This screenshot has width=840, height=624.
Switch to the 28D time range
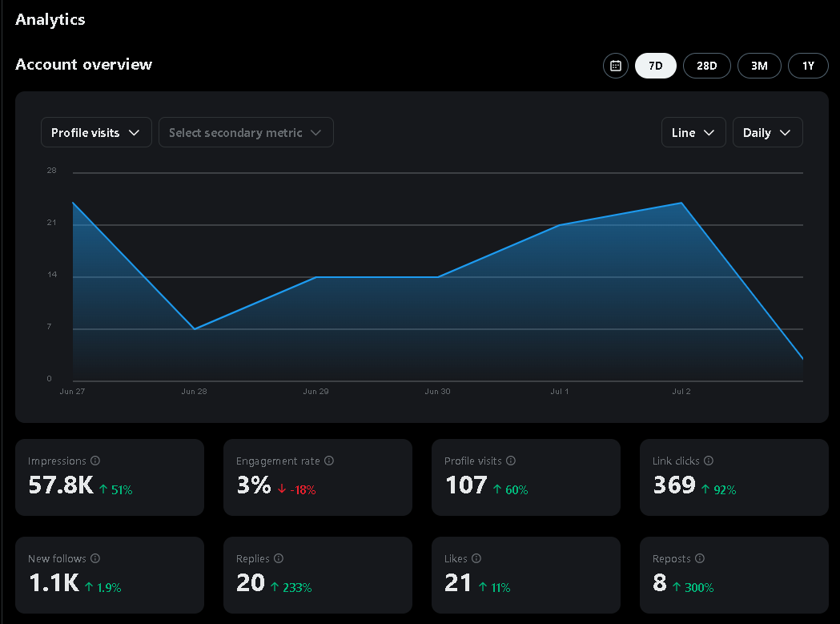[x=706, y=66]
